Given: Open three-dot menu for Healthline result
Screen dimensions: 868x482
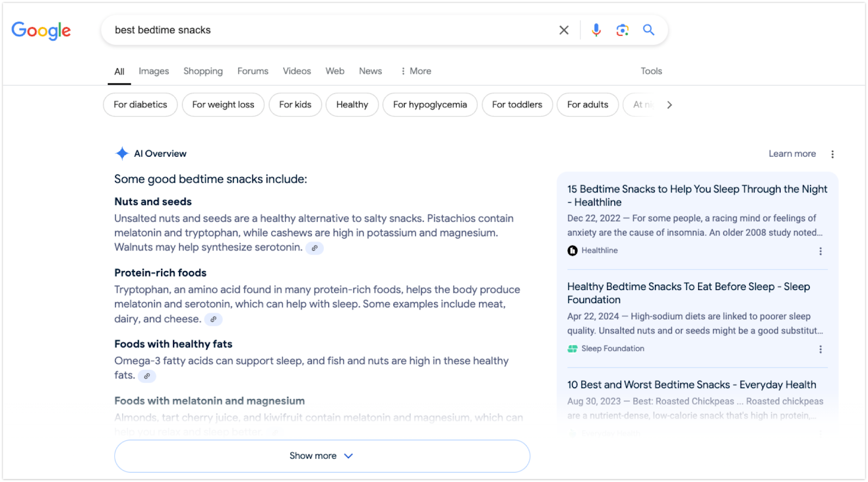Looking at the screenshot, I should click(820, 251).
